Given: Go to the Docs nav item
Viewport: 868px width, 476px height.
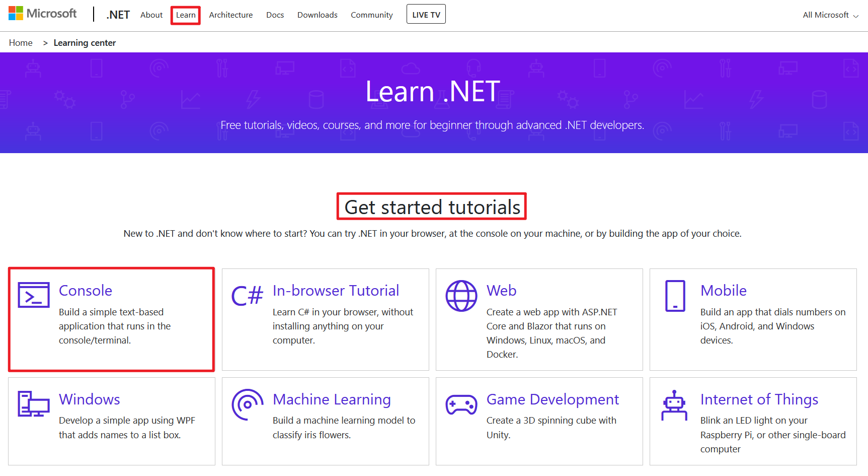Looking at the screenshot, I should (275, 15).
